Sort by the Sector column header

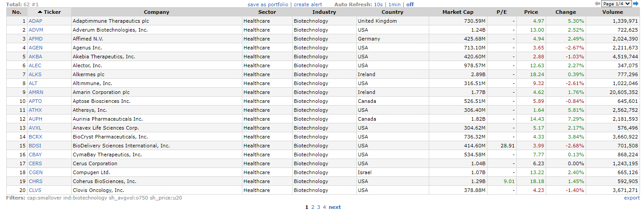coord(267,12)
